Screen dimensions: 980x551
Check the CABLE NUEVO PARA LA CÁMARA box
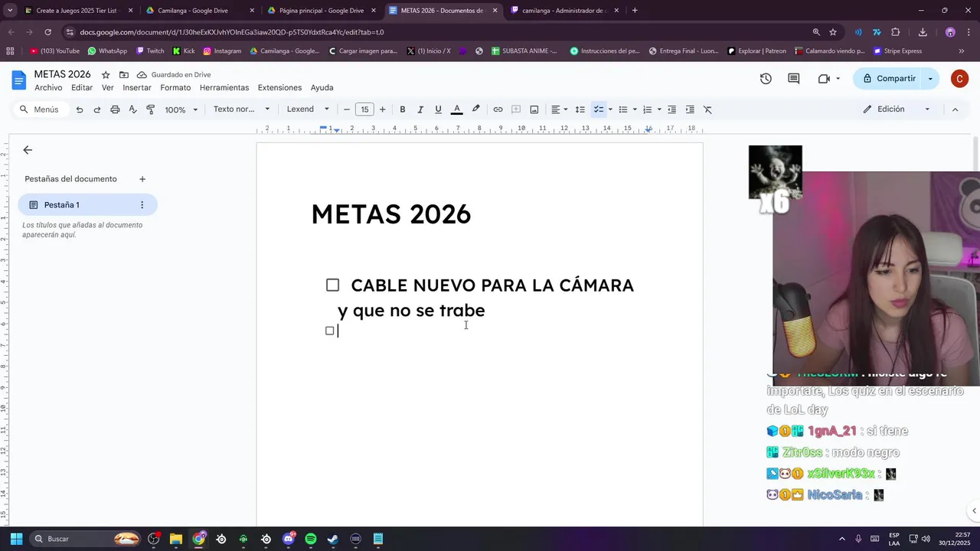(332, 285)
